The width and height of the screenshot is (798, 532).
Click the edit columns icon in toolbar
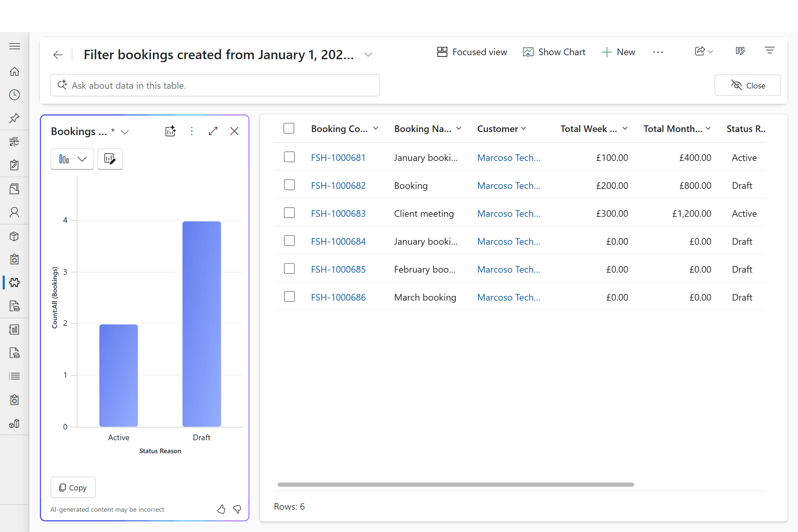[x=740, y=52]
